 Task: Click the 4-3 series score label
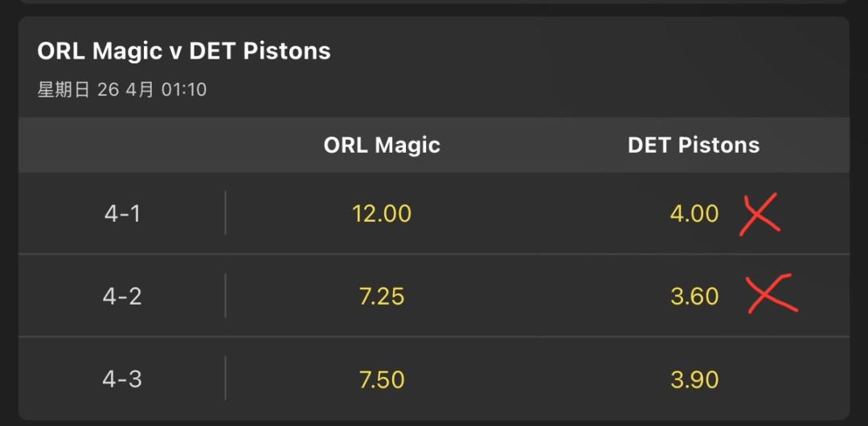[122, 379]
